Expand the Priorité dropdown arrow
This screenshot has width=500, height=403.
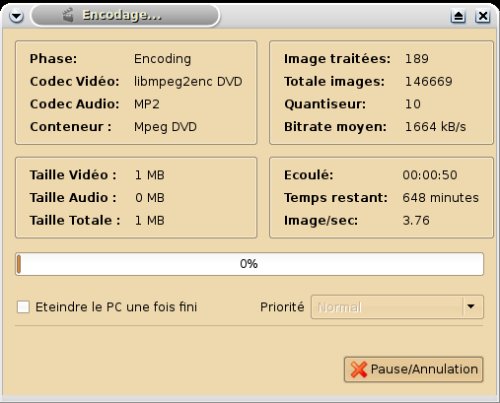tap(471, 306)
